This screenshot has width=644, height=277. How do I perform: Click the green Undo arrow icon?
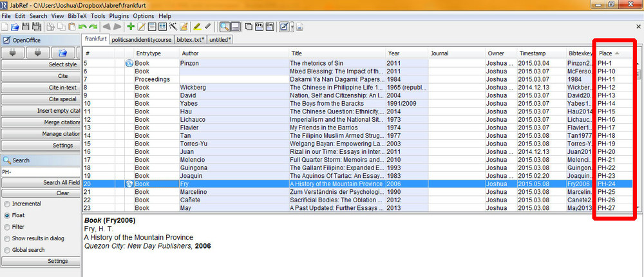click(82, 27)
